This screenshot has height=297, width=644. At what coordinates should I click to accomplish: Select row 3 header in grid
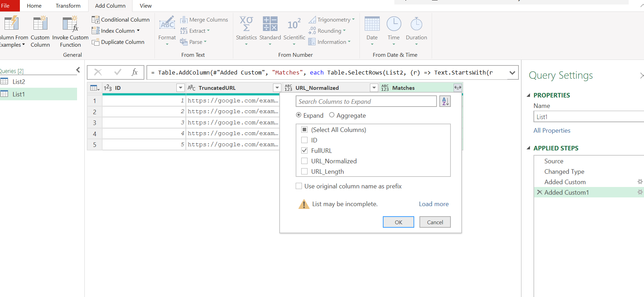(94, 123)
